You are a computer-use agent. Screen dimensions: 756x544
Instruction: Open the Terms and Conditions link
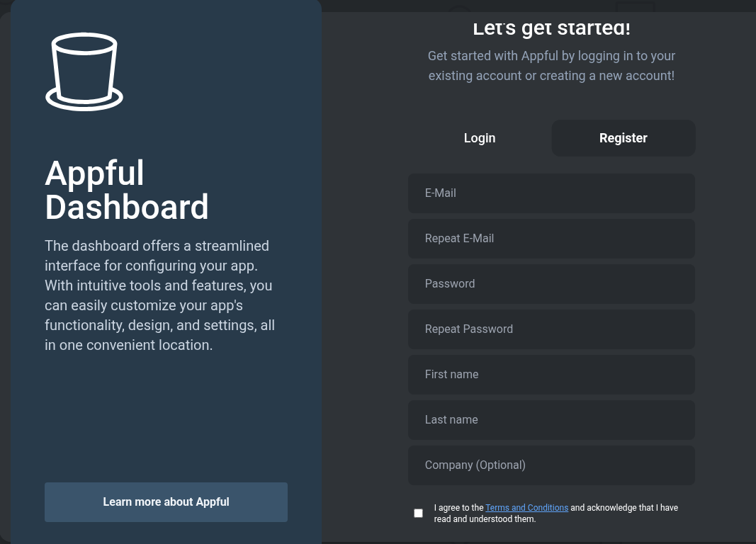coord(526,507)
